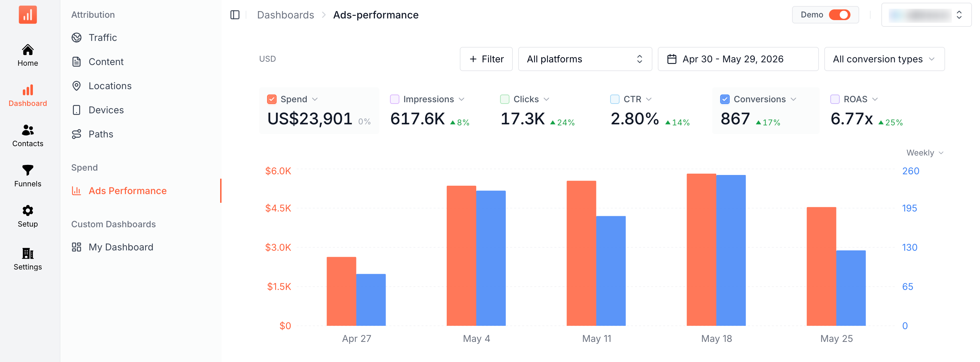980x362 pixels.
Task: Click the Paths route icon
Action: pyautogui.click(x=77, y=134)
